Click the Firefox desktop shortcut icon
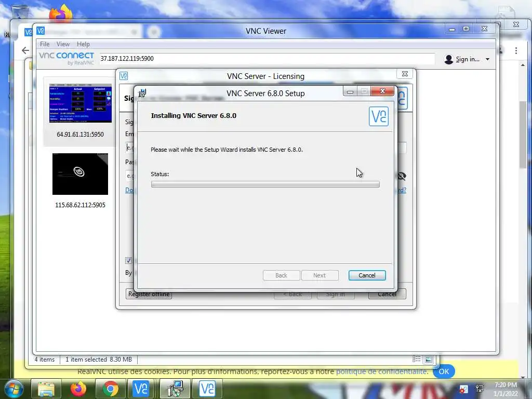Screen dimensions: 532x399 click(x=61, y=14)
